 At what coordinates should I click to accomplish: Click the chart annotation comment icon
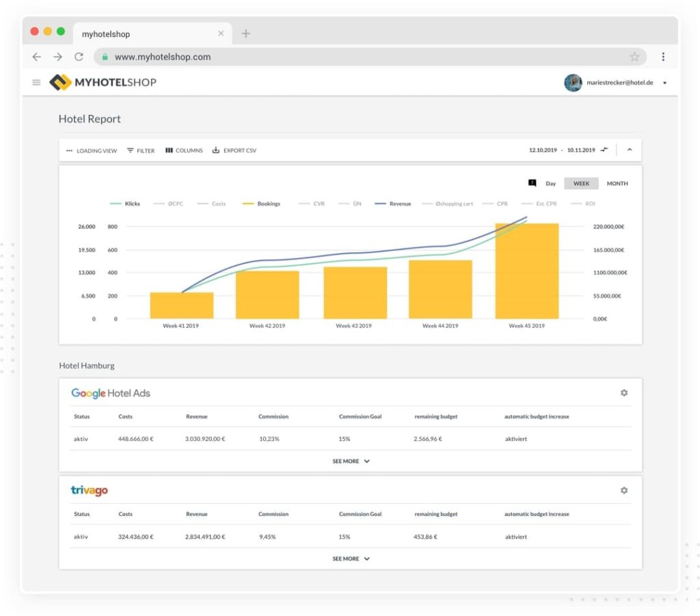click(532, 183)
